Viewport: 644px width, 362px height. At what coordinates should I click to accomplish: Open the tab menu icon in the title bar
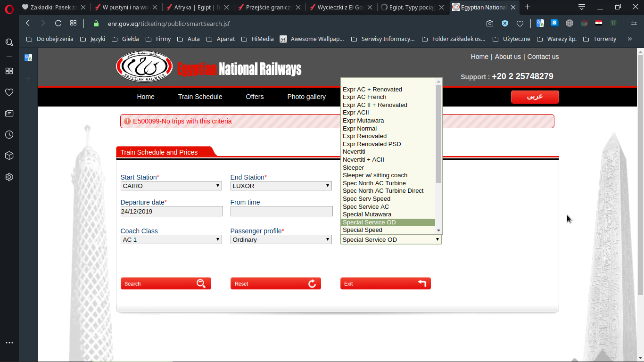tap(582, 7)
